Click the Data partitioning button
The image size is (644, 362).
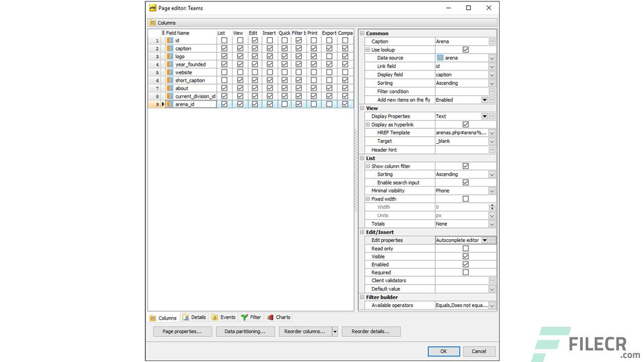pyautogui.click(x=245, y=331)
